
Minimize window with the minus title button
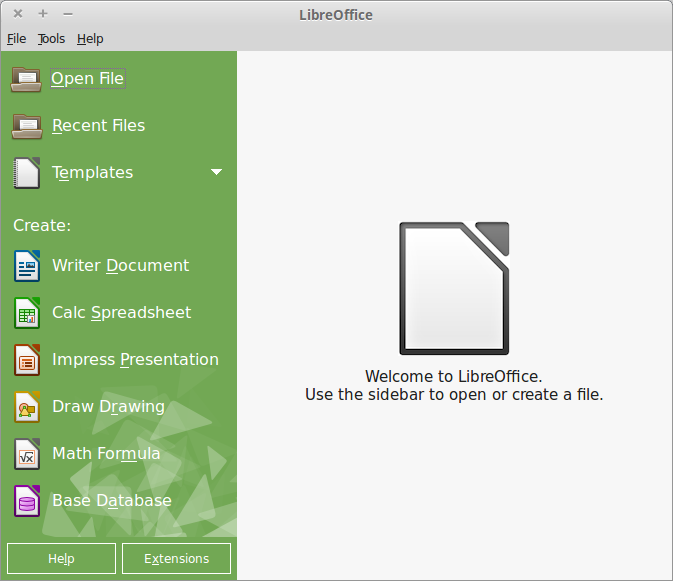(x=68, y=14)
